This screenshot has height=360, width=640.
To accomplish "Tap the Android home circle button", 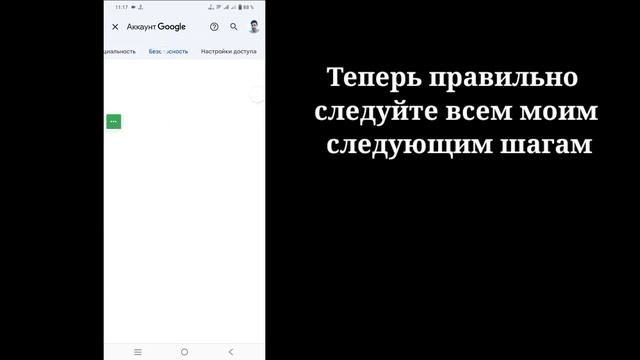I will (184, 352).
